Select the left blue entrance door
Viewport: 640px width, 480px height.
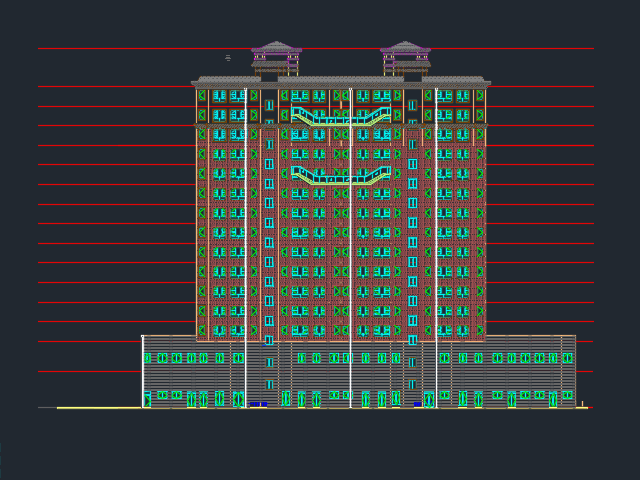[x=258, y=404]
